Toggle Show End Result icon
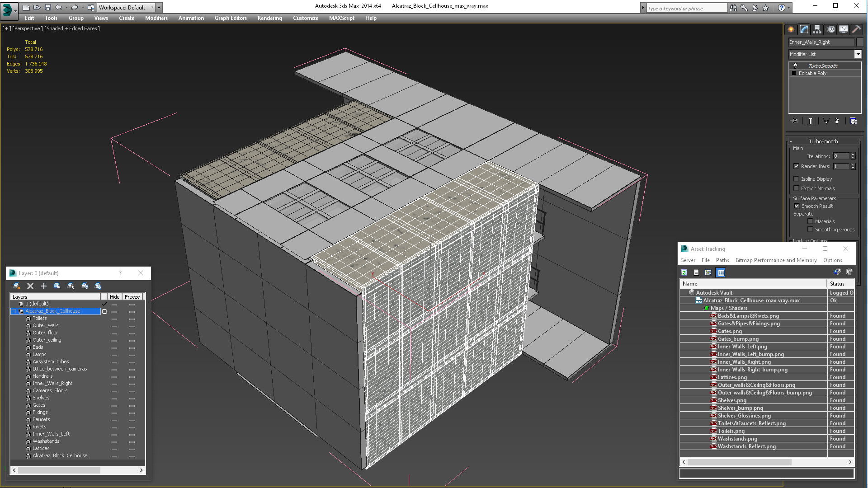Image resolution: width=868 pixels, height=488 pixels. (811, 121)
